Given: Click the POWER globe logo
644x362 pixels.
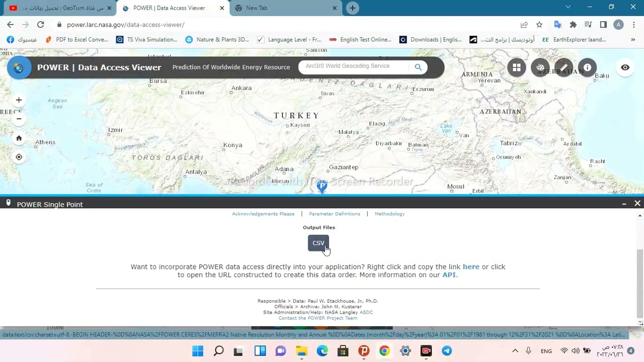Looking at the screenshot, I should click(19, 67).
